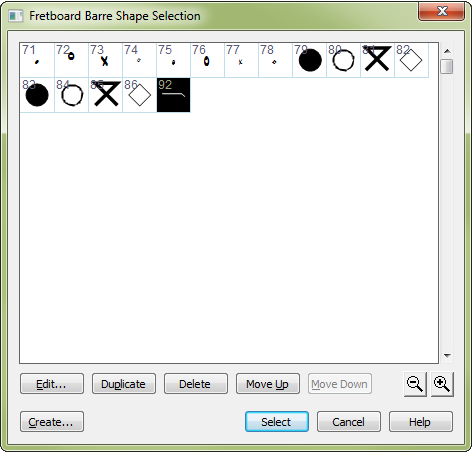The height and width of the screenshot is (452, 472).
Task: Choose shape 83 filled circle
Action: click(37, 95)
